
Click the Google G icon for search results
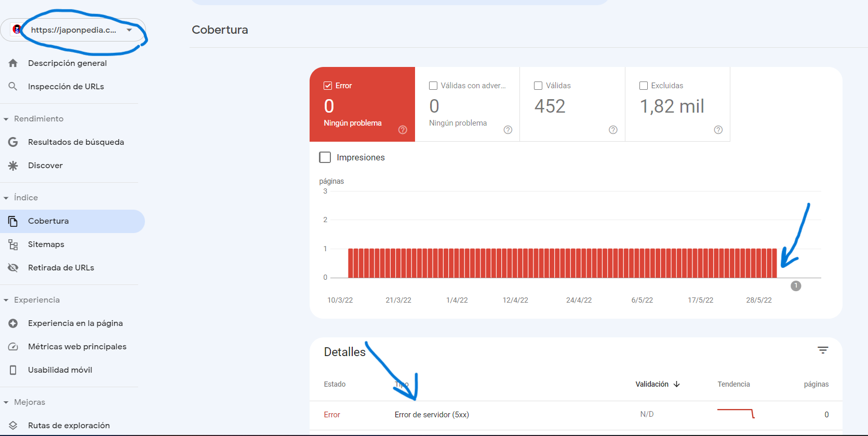13,142
